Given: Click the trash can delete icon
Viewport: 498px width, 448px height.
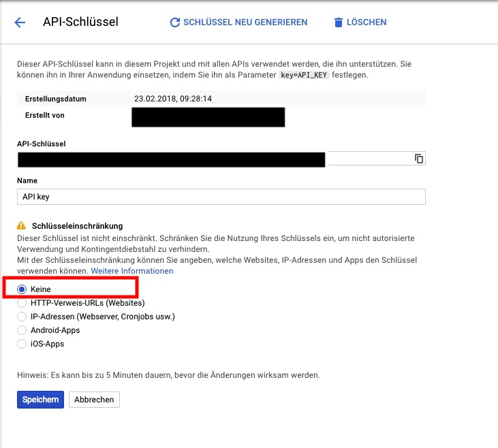Looking at the screenshot, I should coord(339,22).
